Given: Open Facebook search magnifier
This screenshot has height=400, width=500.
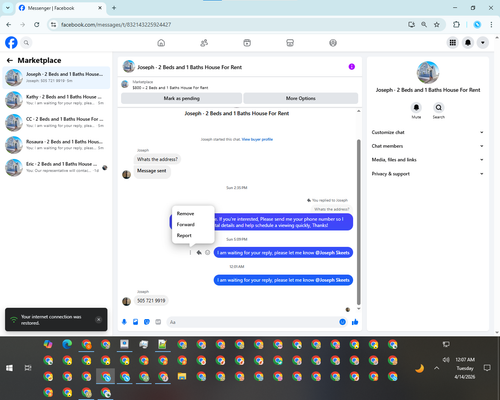Looking at the screenshot, I should click(26, 43).
